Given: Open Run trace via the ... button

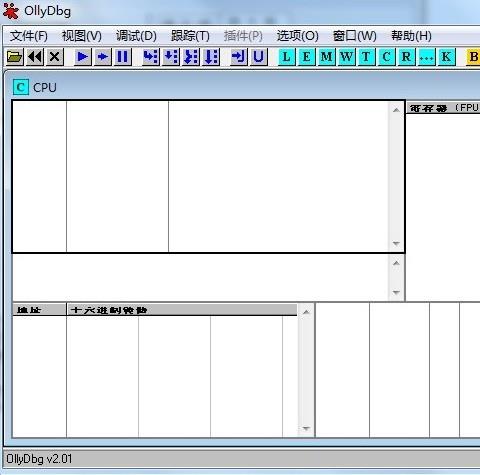Looking at the screenshot, I should point(426,57).
